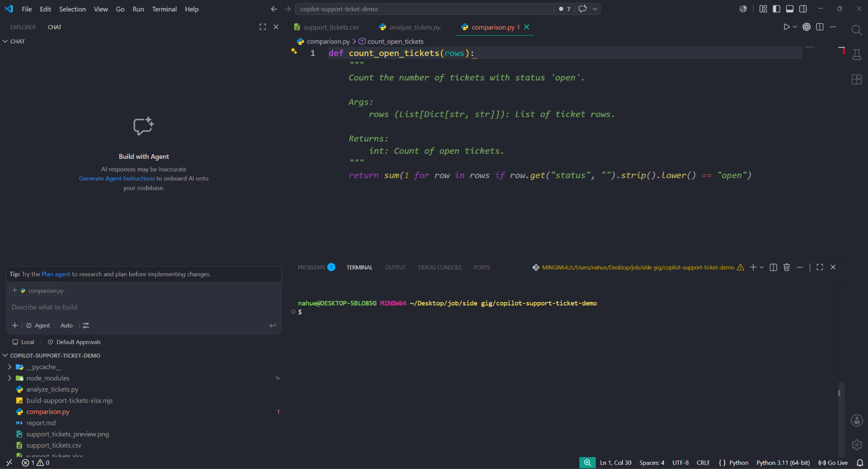Click the Local session target button

click(23, 342)
